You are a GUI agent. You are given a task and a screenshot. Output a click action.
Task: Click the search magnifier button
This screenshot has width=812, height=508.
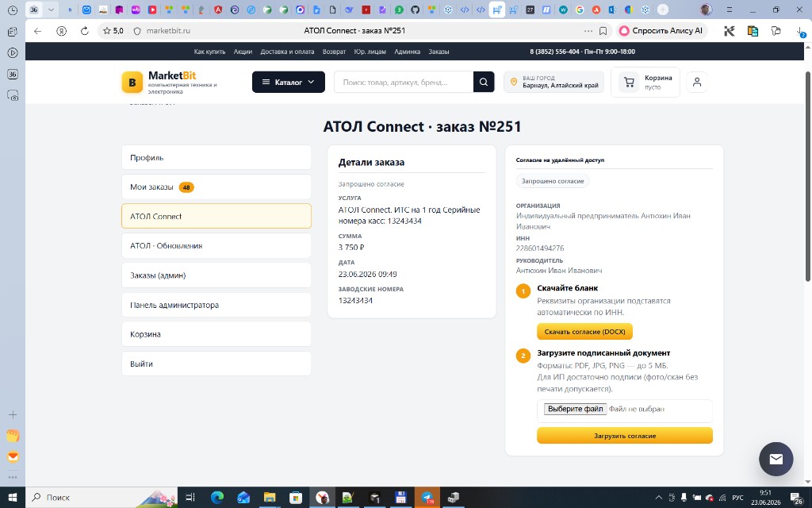(x=484, y=82)
